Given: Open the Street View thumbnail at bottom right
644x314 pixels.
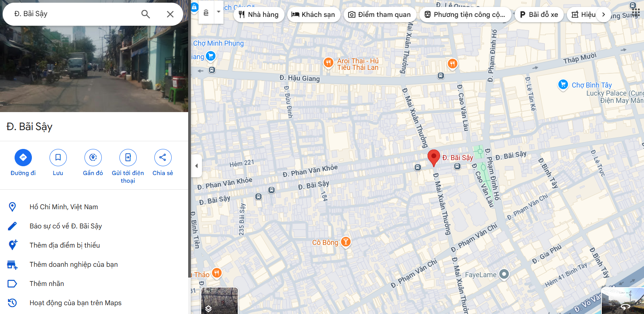Looking at the screenshot, I should click(622, 301).
